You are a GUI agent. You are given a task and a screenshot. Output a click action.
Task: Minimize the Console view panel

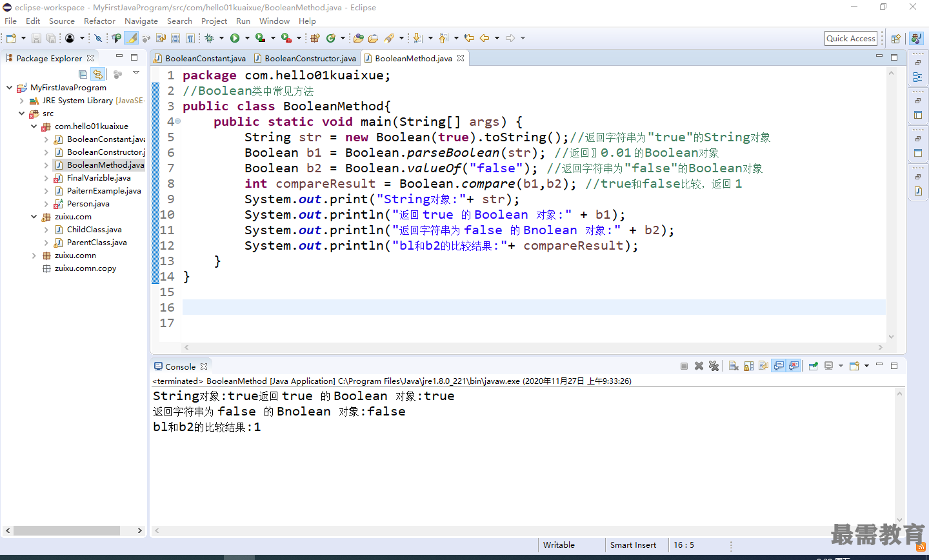pos(879,366)
